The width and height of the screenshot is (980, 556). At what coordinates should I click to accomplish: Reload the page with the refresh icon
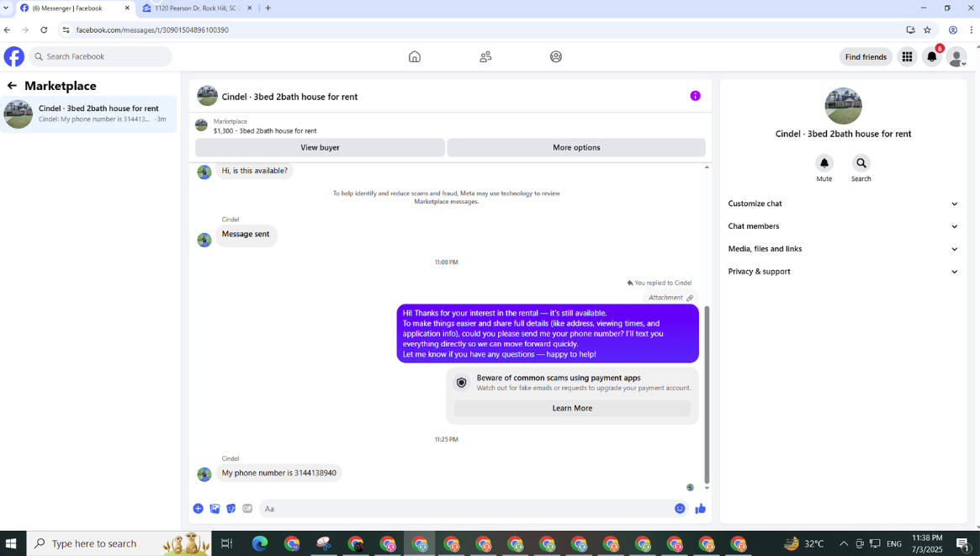click(44, 29)
